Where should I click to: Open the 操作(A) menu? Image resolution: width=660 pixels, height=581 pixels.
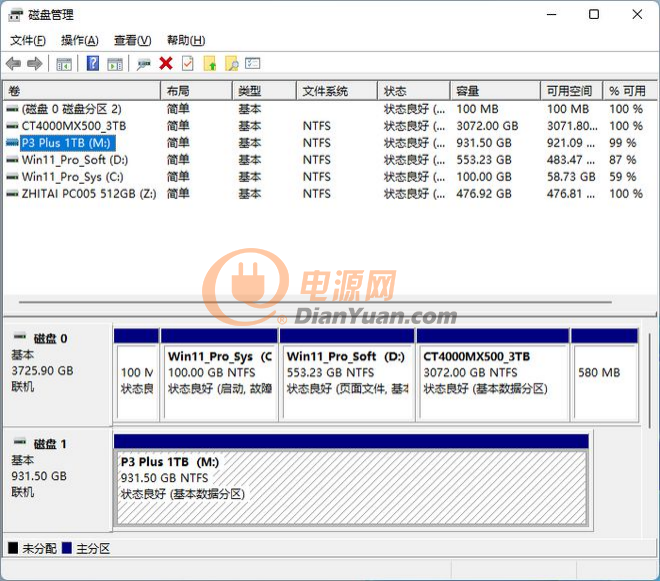coord(79,40)
